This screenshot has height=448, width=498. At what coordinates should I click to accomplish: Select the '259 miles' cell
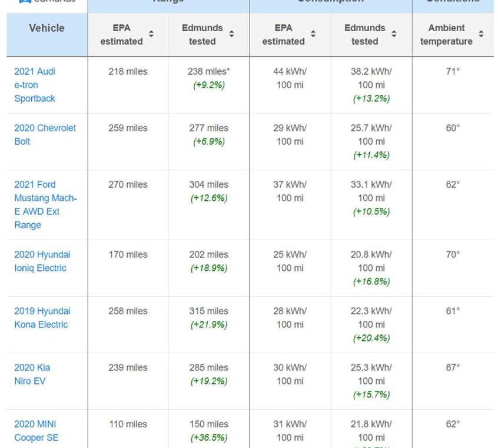(x=128, y=128)
